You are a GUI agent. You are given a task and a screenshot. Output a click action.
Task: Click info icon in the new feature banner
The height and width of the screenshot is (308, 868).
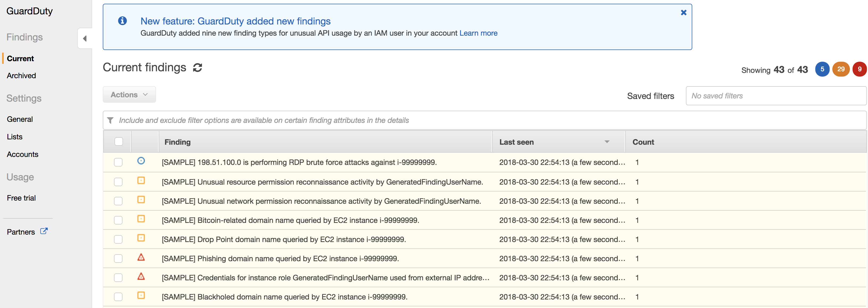tap(122, 21)
